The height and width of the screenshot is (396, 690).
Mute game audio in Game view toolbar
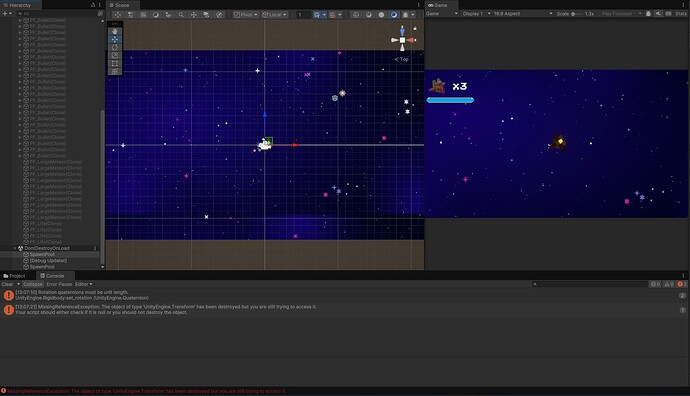click(x=648, y=14)
